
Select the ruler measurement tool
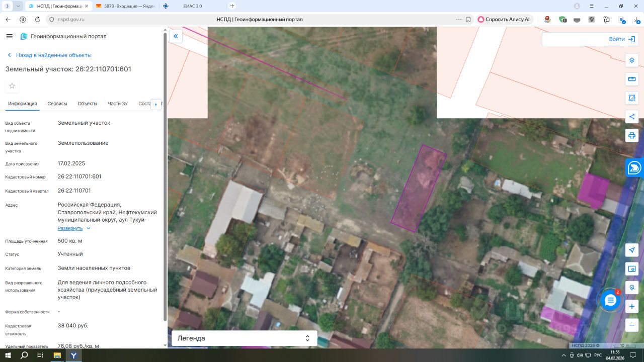pyautogui.click(x=632, y=79)
